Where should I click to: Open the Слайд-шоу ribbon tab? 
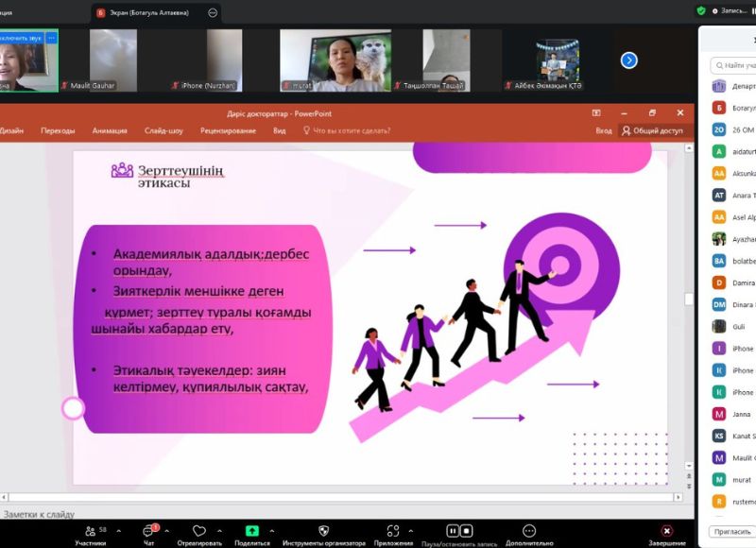pos(163,131)
